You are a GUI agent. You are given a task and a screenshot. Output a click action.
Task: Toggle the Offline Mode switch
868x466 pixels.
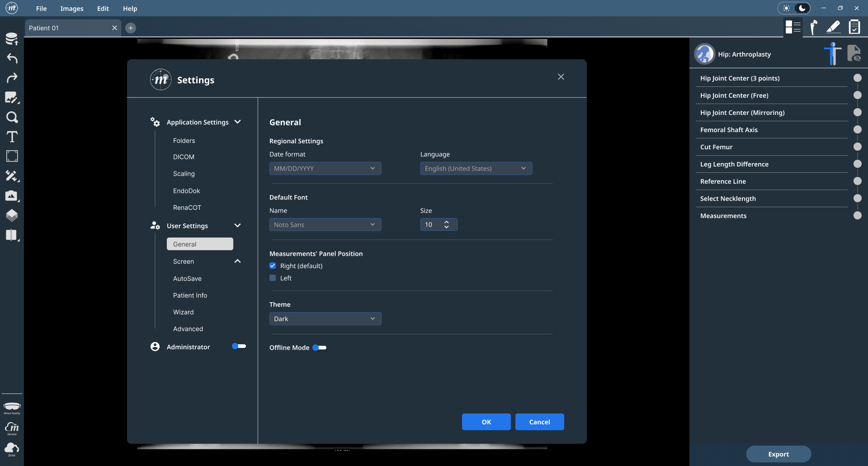(x=320, y=347)
